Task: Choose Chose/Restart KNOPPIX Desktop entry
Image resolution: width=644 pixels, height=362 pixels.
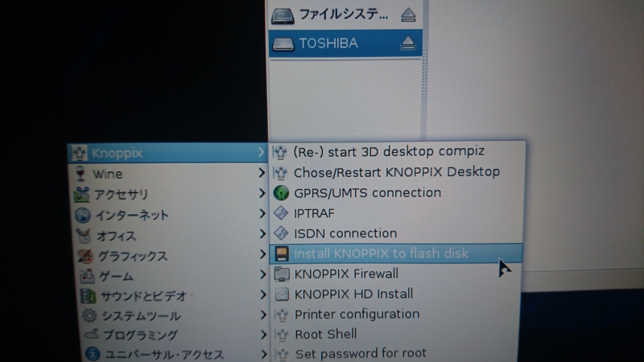Action: click(x=397, y=172)
